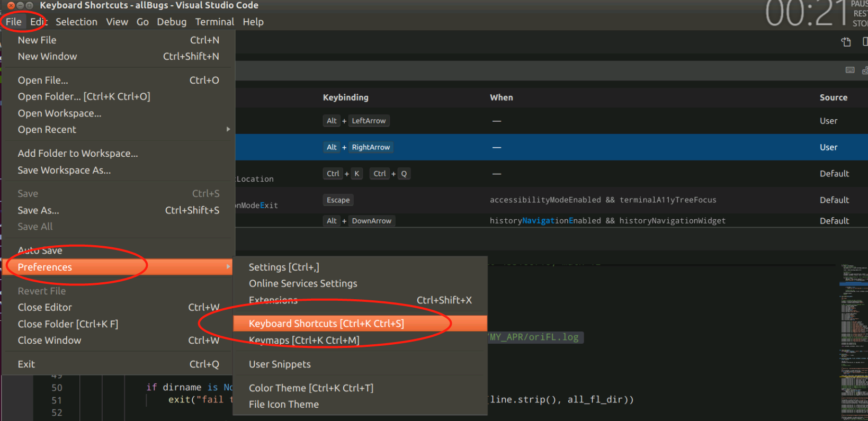
Task: Open the File menu
Action: tap(14, 22)
